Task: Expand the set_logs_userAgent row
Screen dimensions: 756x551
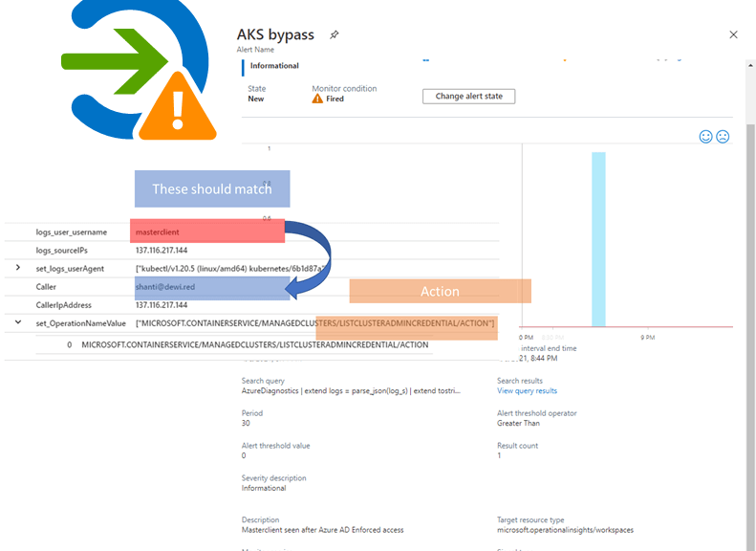Action: click(x=18, y=268)
